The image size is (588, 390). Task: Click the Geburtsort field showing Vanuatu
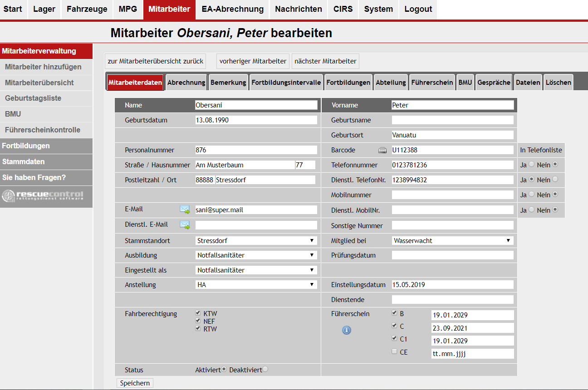click(x=453, y=135)
